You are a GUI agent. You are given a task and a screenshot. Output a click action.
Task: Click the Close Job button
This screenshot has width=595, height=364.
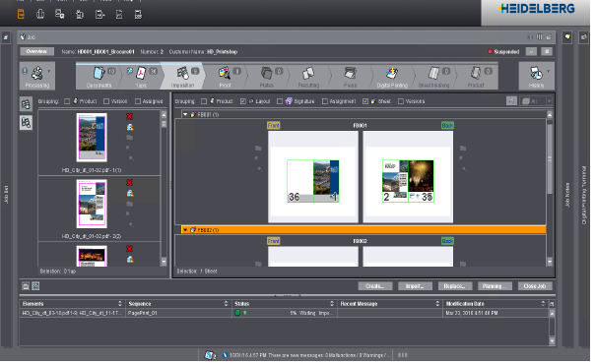[x=535, y=286]
